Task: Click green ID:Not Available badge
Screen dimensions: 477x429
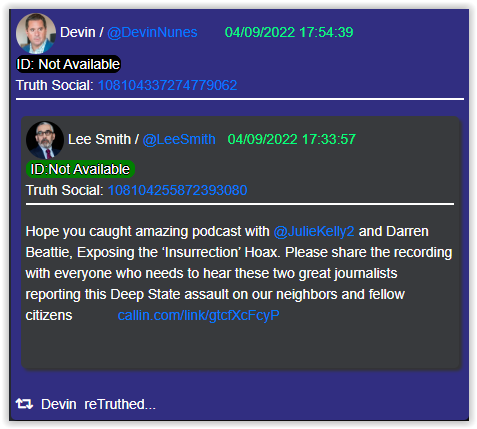Action: point(80,169)
